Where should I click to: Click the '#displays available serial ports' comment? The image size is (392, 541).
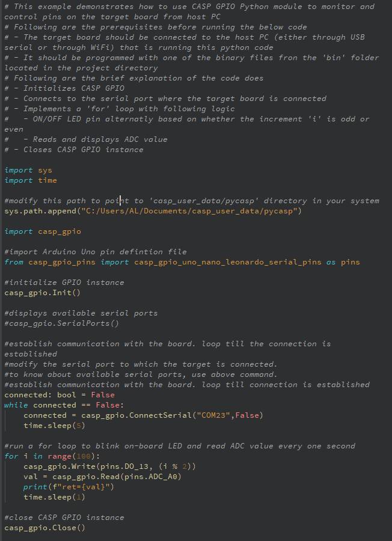click(81, 313)
